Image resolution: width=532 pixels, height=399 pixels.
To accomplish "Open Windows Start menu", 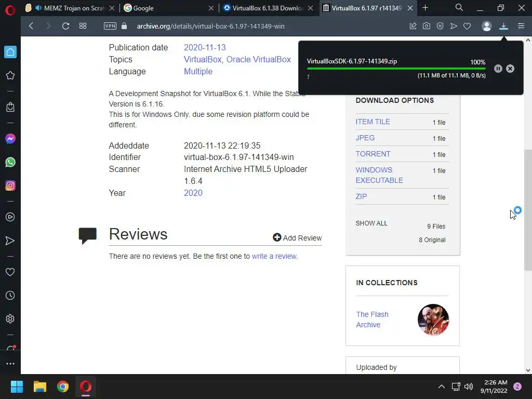I will 17,387.
